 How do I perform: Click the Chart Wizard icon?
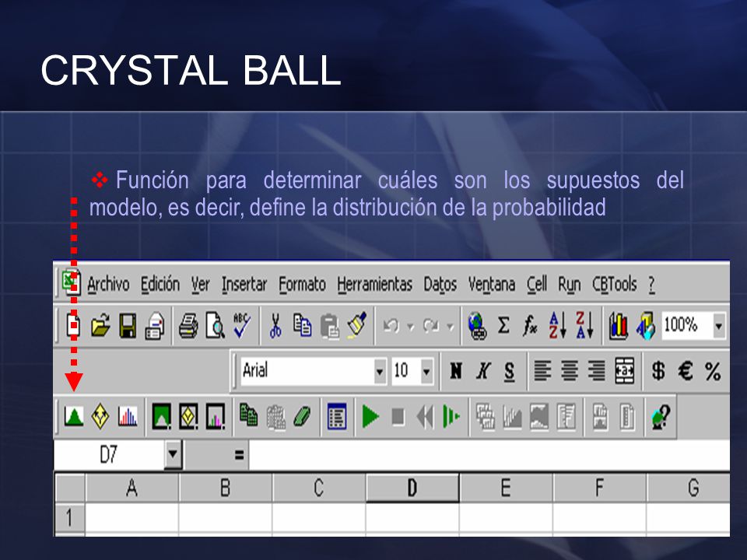(x=619, y=326)
